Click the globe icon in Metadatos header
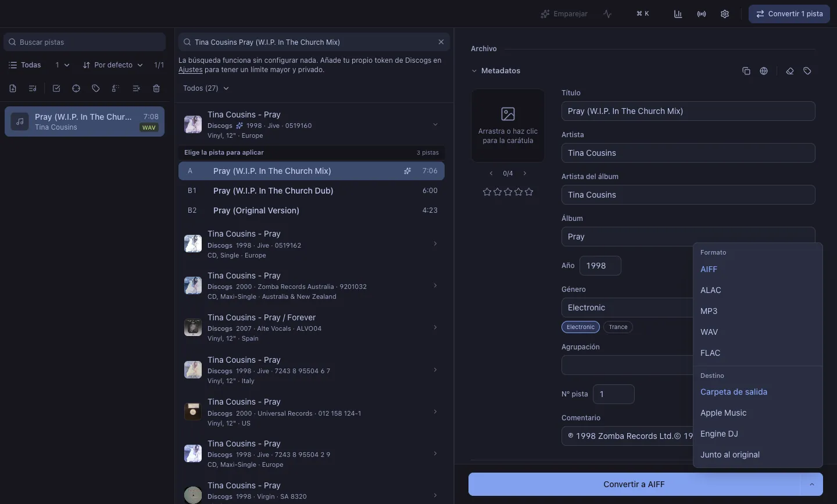The height and width of the screenshot is (504, 837). 764,71
